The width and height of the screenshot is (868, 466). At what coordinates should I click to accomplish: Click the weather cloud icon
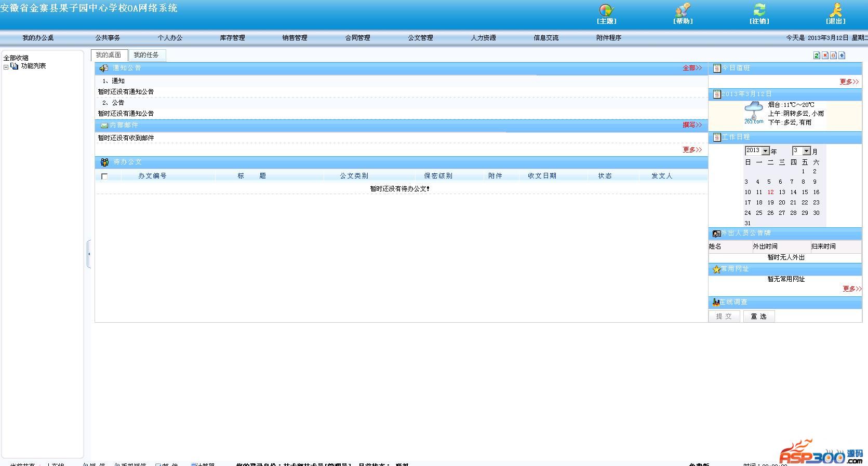[753, 111]
